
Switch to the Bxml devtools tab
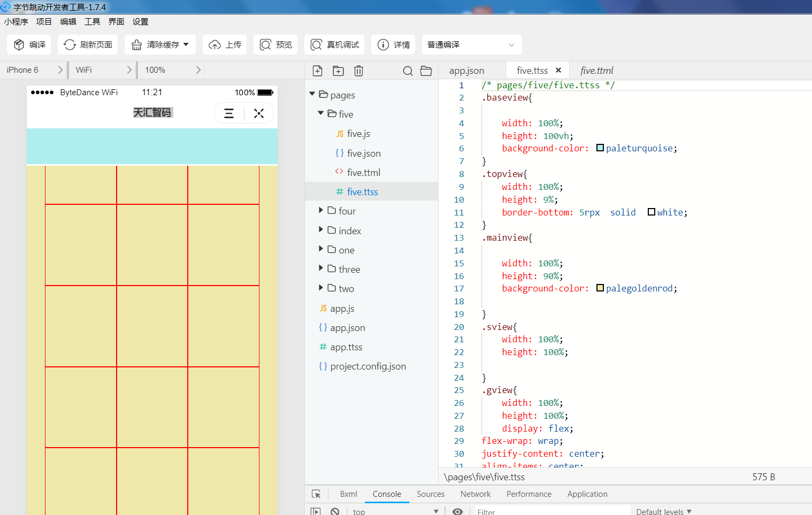point(348,494)
